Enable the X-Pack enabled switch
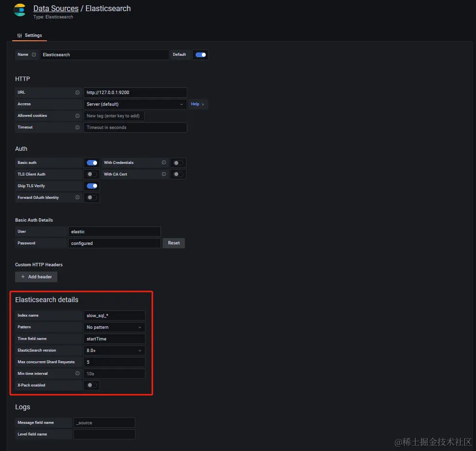The image size is (476, 451). pyautogui.click(x=92, y=385)
